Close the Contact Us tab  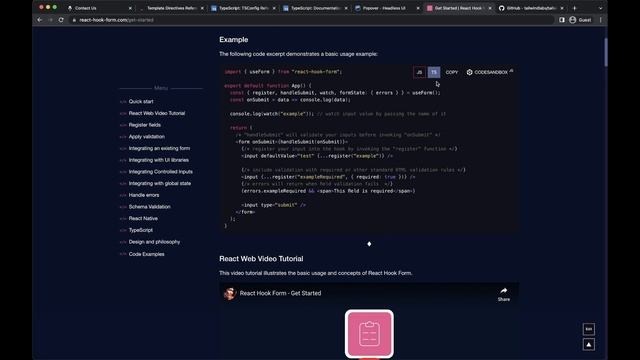[x=130, y=8]
